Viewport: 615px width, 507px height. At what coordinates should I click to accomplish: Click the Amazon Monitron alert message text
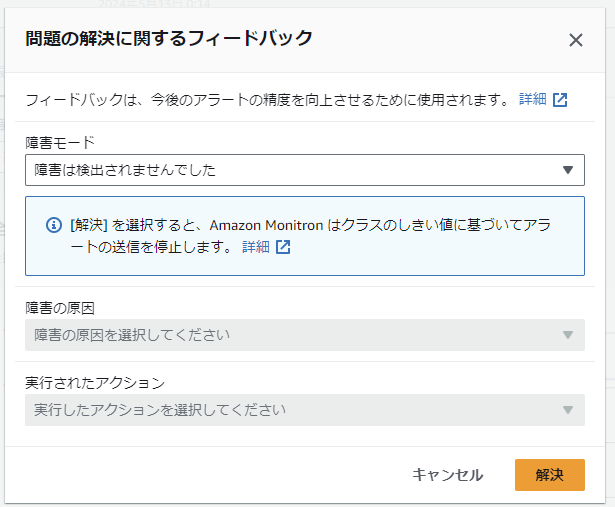310,226
